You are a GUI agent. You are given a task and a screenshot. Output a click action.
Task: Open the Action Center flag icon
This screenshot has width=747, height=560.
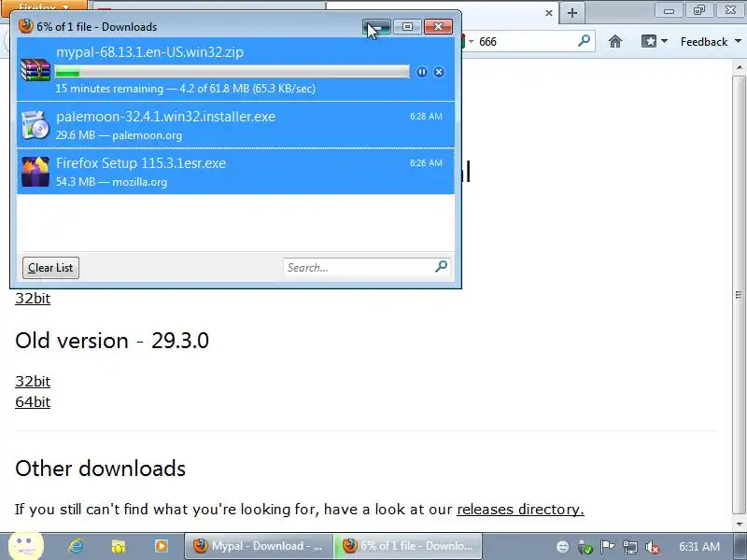[608, 547]
